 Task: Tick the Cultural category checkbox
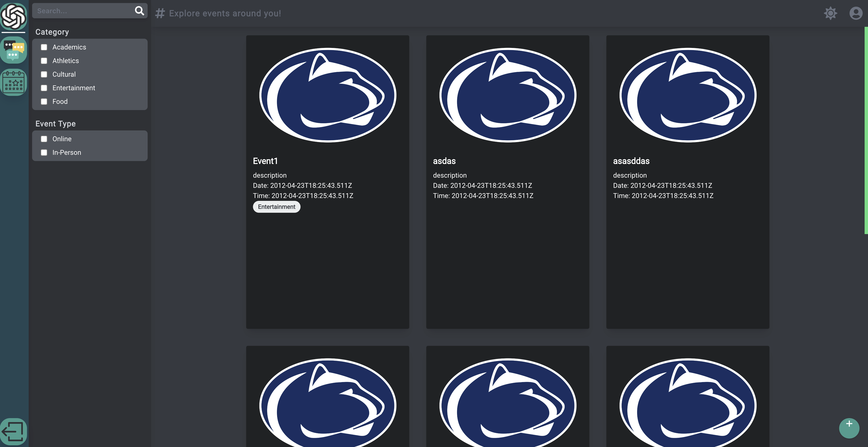[44, 74]
